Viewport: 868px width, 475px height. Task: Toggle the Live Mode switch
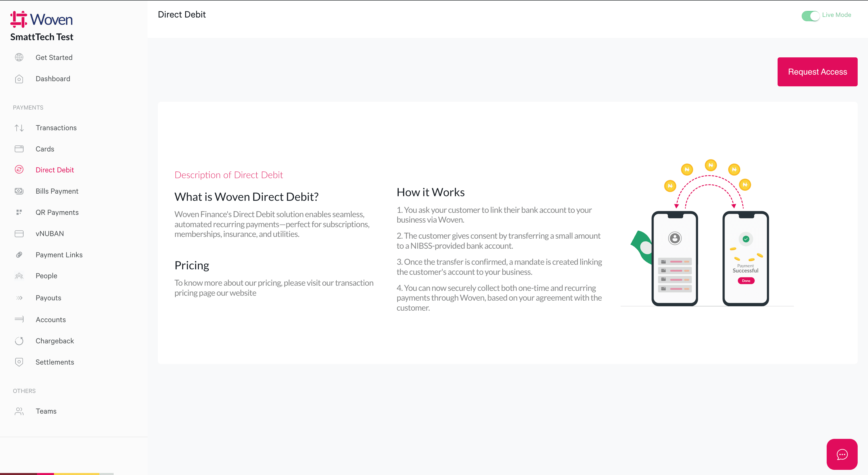[x=810, y=15]
